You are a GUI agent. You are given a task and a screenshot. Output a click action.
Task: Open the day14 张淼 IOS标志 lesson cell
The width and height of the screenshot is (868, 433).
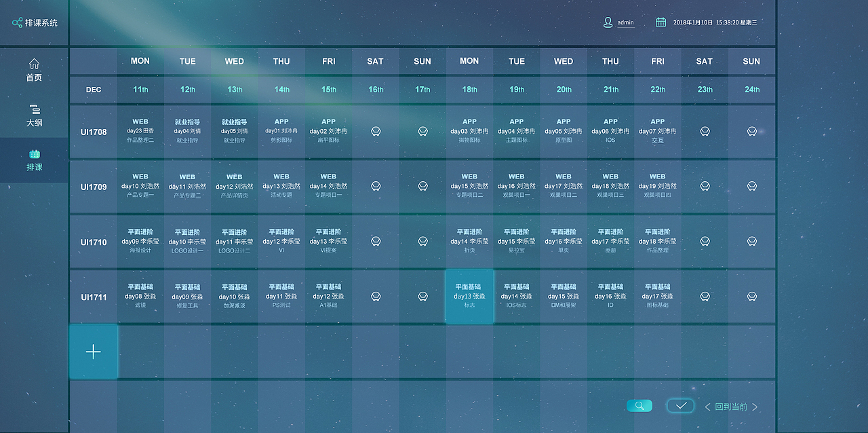coord(517,296)
